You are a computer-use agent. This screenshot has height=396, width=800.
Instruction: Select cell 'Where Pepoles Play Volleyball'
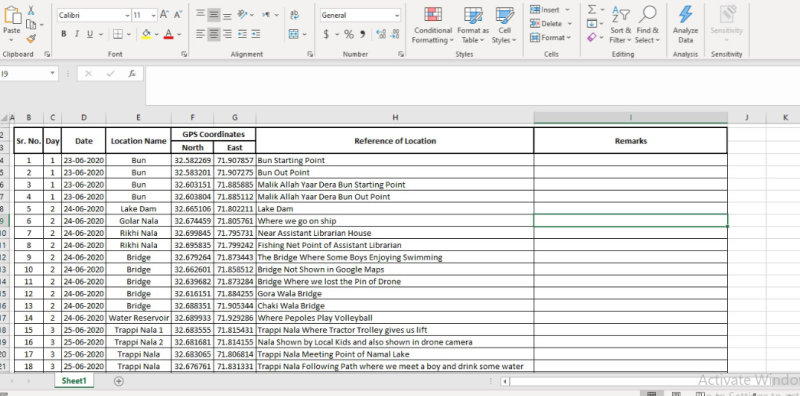[395, 318]
